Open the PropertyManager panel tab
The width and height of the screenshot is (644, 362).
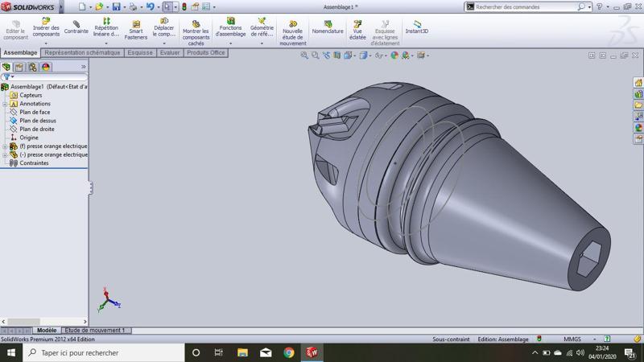tap(19, 68)
